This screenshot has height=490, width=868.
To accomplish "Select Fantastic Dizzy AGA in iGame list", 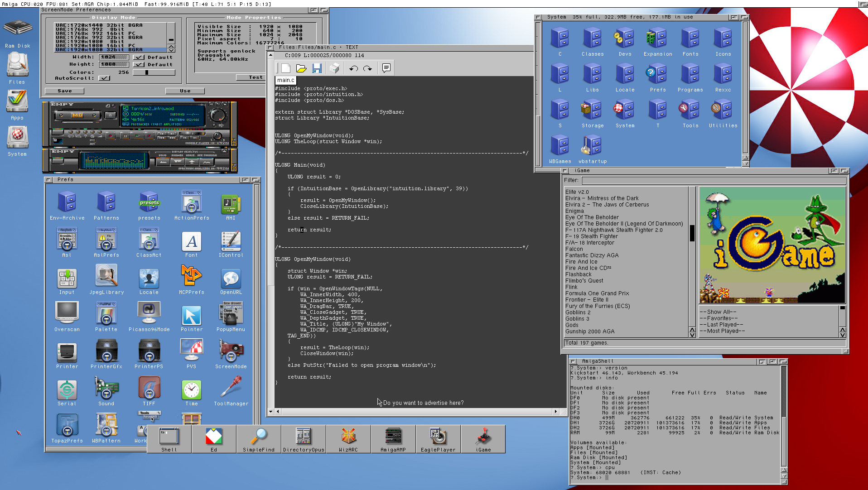I will pyautogui.click(x=627, y=255).
